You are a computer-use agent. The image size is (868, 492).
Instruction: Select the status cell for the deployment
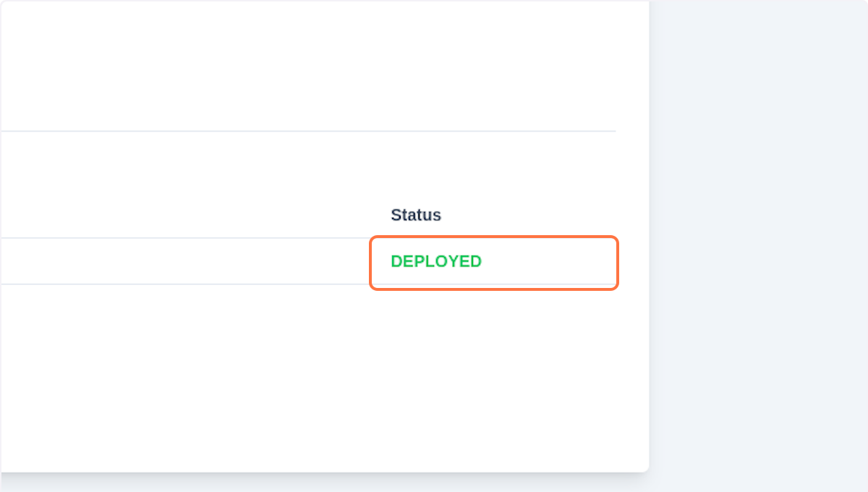[x=493, y=263]
